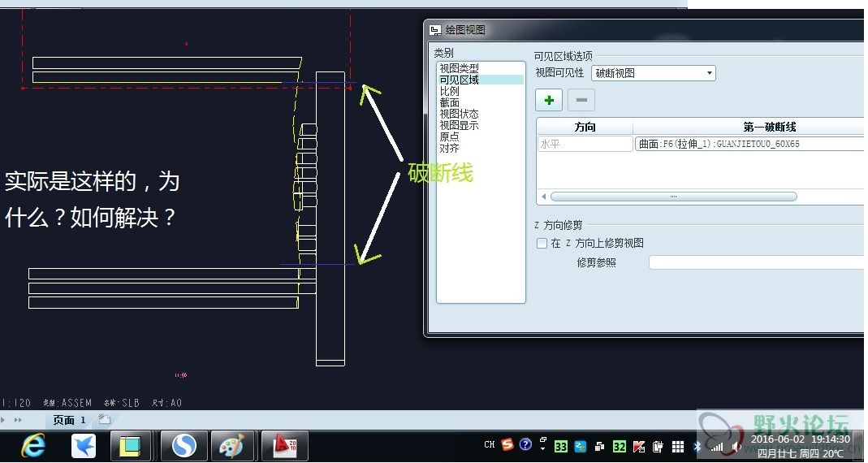868x463 pixels.
Task: Click the green 32 temperature tray icon
Action: [x=620, y=447]
